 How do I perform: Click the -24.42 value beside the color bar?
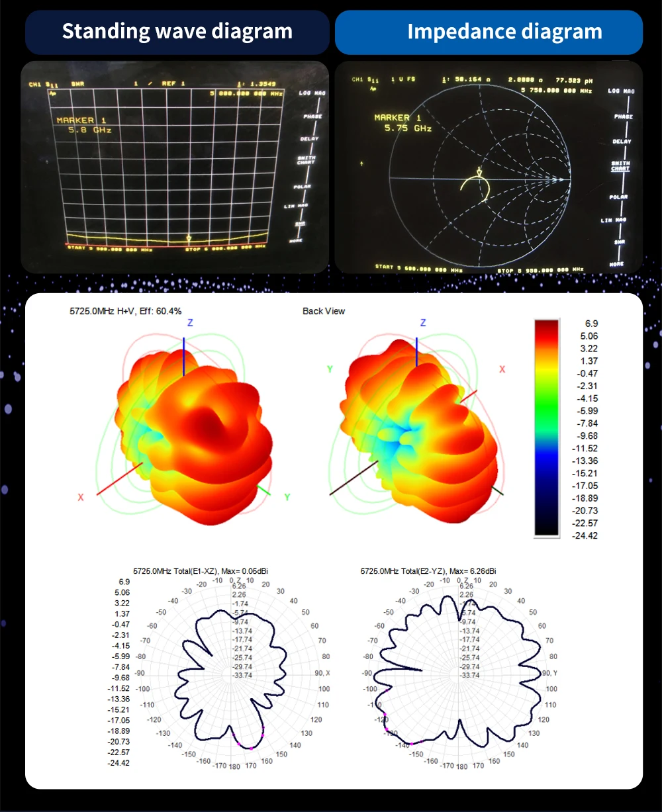point(585,535)
